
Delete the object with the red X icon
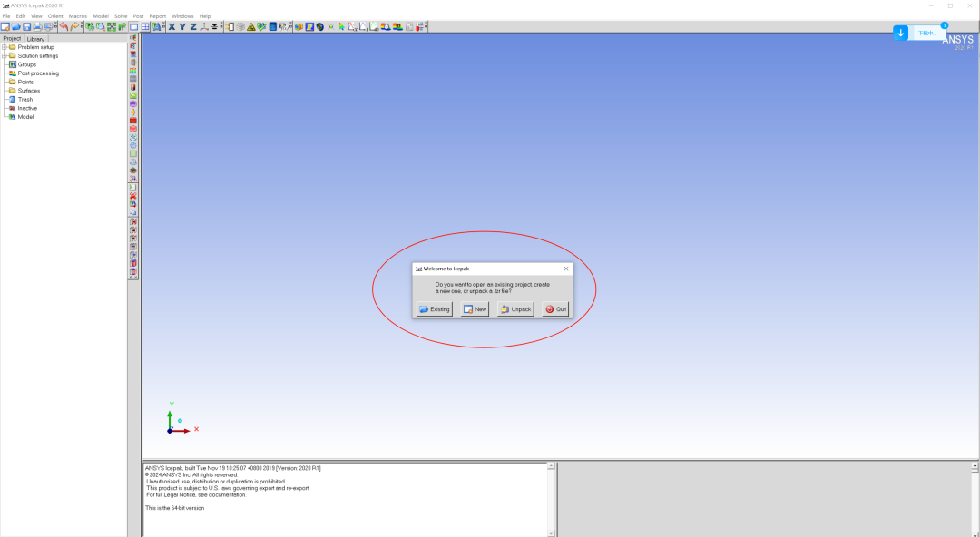pos(133,196)
